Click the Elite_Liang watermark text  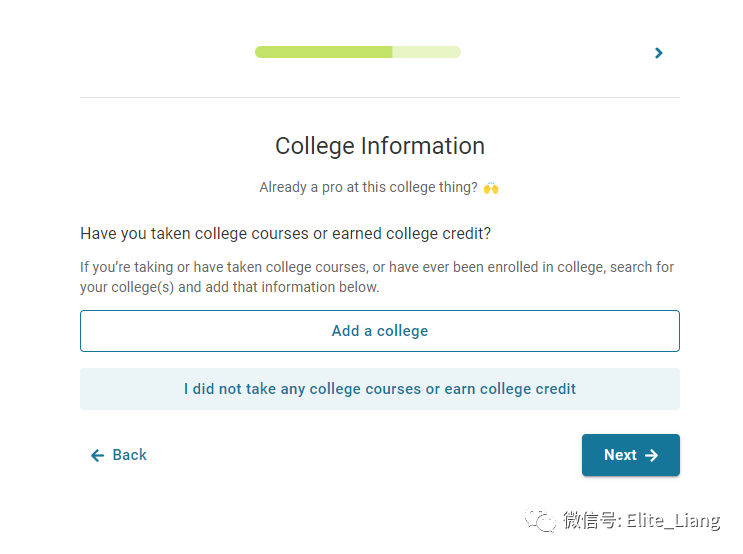(x=673, y=520)
